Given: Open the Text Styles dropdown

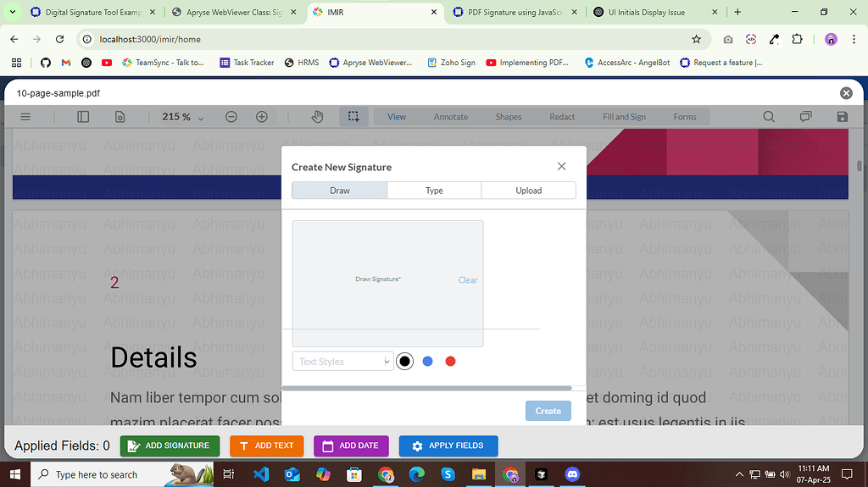Looking at the screenshot, I should [342, 362].
